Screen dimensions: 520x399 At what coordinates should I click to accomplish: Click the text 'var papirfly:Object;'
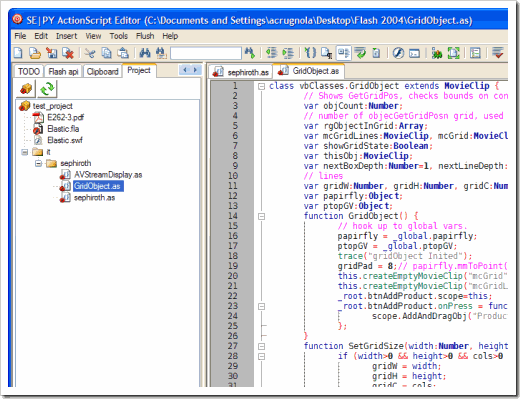(x=353, y=196)
